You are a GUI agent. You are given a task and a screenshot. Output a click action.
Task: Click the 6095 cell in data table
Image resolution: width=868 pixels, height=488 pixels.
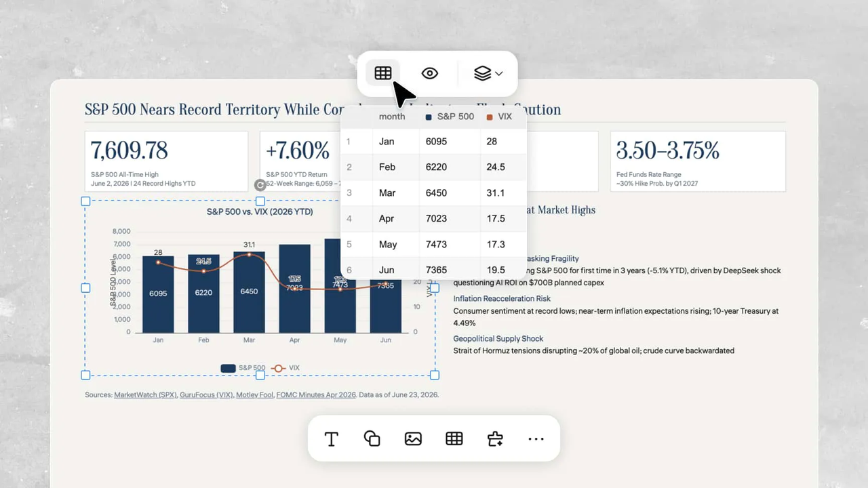tap(450, 142)
